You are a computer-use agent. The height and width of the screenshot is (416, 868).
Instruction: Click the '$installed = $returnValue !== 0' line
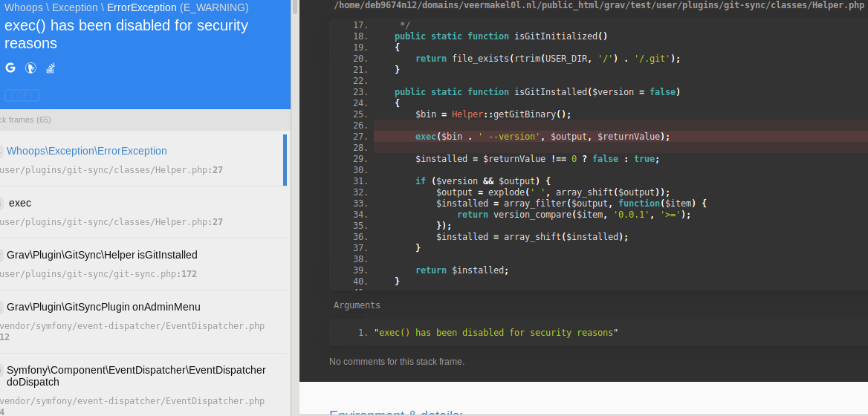coord(537,159)
